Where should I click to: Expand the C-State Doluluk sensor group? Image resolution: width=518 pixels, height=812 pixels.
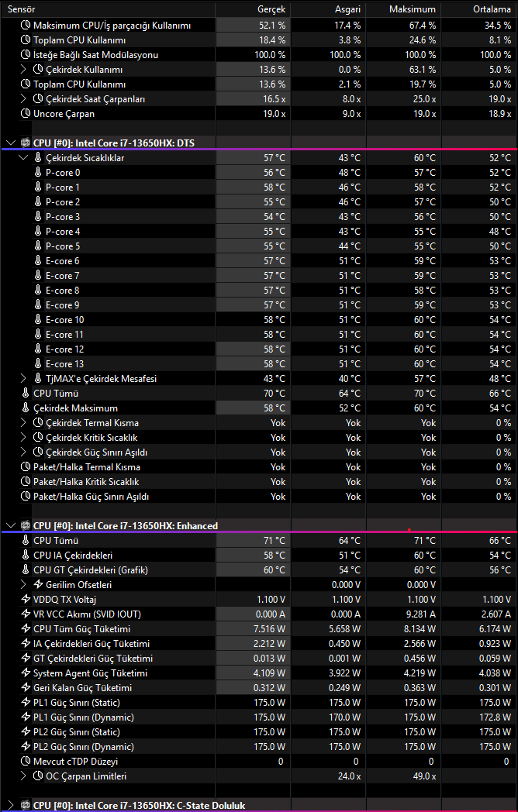coord(11,805)
